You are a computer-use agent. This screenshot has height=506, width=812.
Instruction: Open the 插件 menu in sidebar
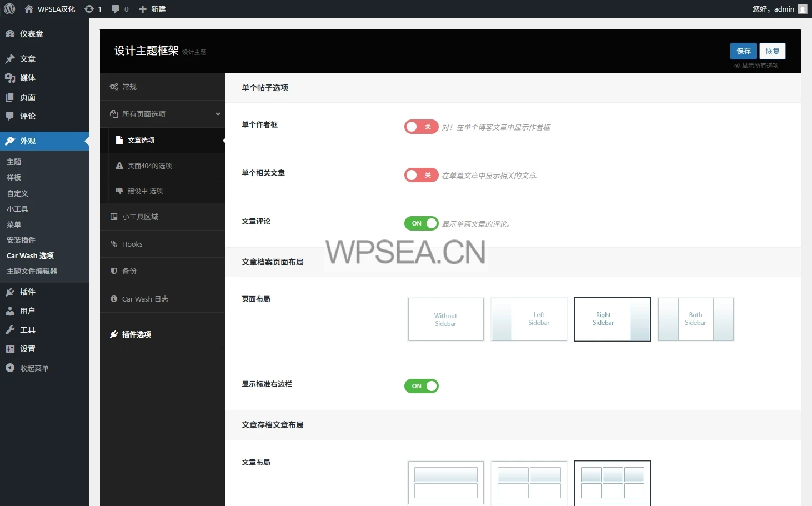[x=27, y=292]
